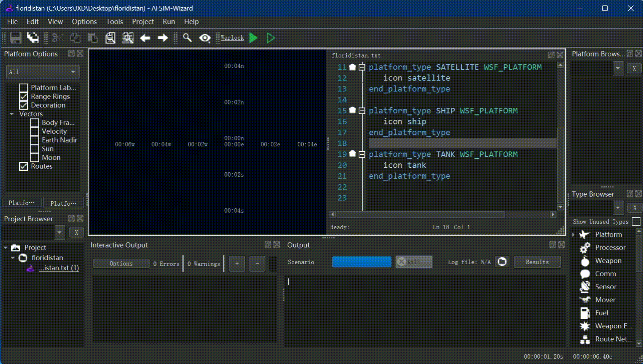Screen dimensions: 643x364
Task: Click the outlined green Run button
Action: click(x=271, y=38)
